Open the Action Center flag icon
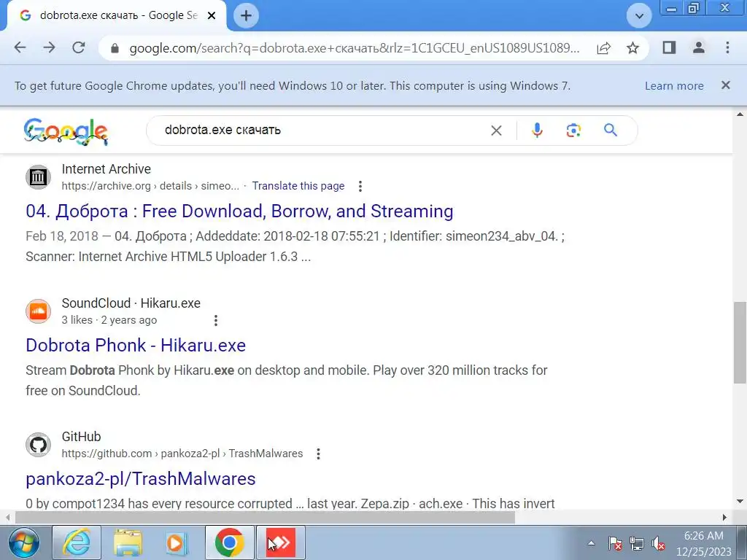The width and height of the screenshot is (747, 560). coord(614,542)
